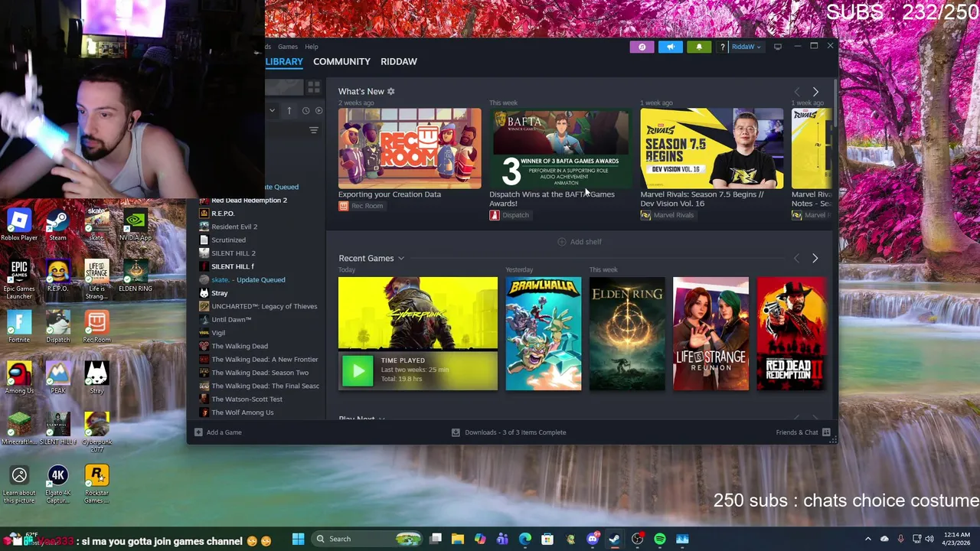
Task: Enter Big Picture mode monitor icon
Action: tap(778, 47)
